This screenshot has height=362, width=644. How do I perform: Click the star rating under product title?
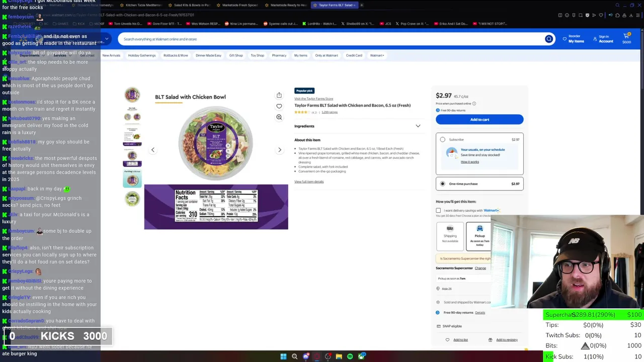302,112
